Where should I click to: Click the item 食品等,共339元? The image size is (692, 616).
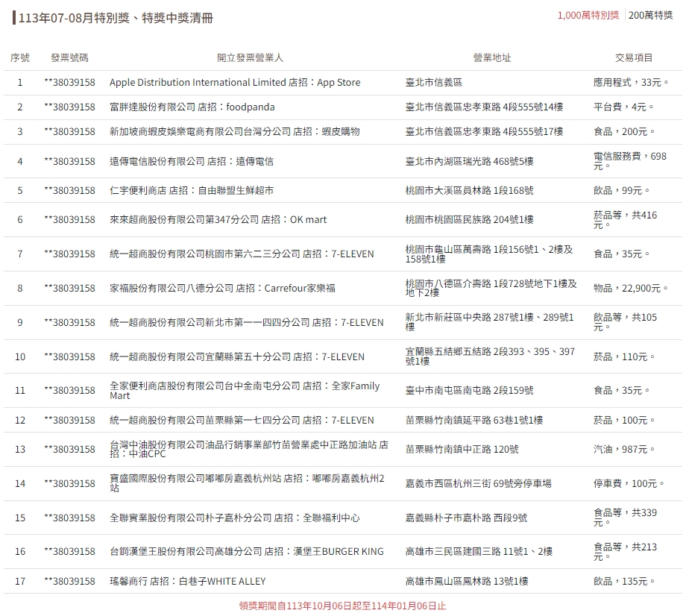(625, 518)
